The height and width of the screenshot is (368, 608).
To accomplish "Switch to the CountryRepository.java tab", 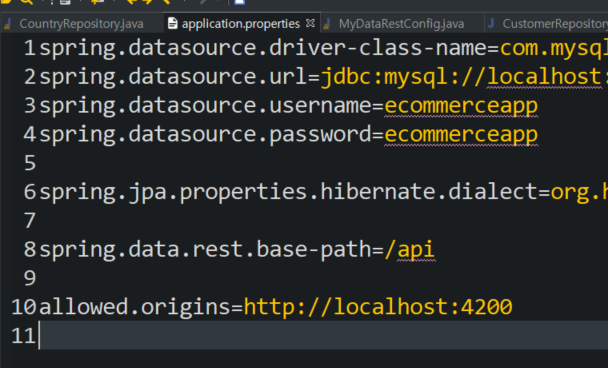I will [81, 24].
